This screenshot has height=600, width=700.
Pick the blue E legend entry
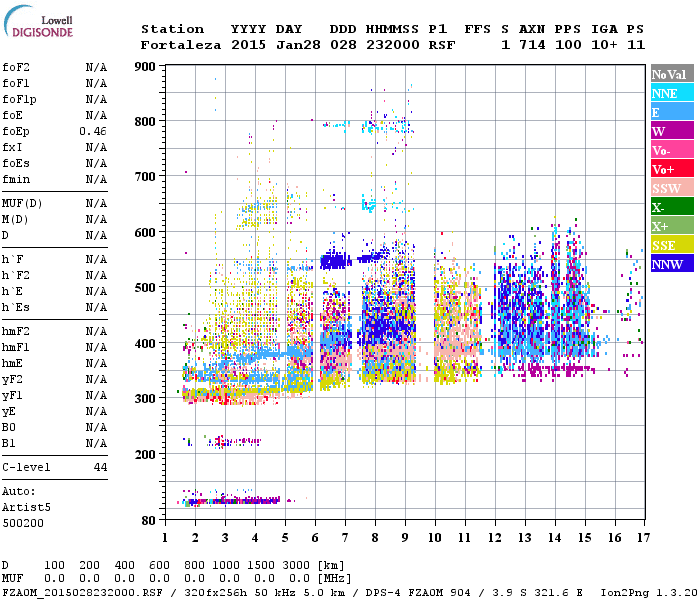click(671, 112)
